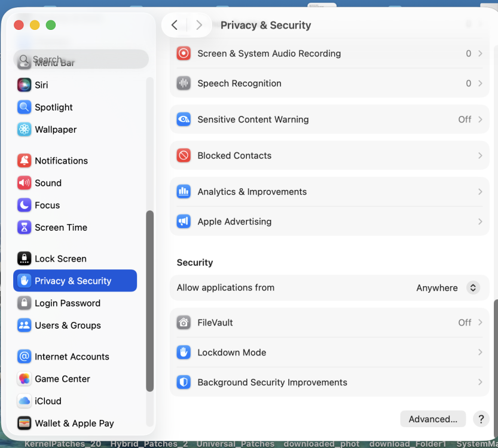Expand the Speech Recognition chevron
The image size is (498, 448).
(x=480, y=83)
